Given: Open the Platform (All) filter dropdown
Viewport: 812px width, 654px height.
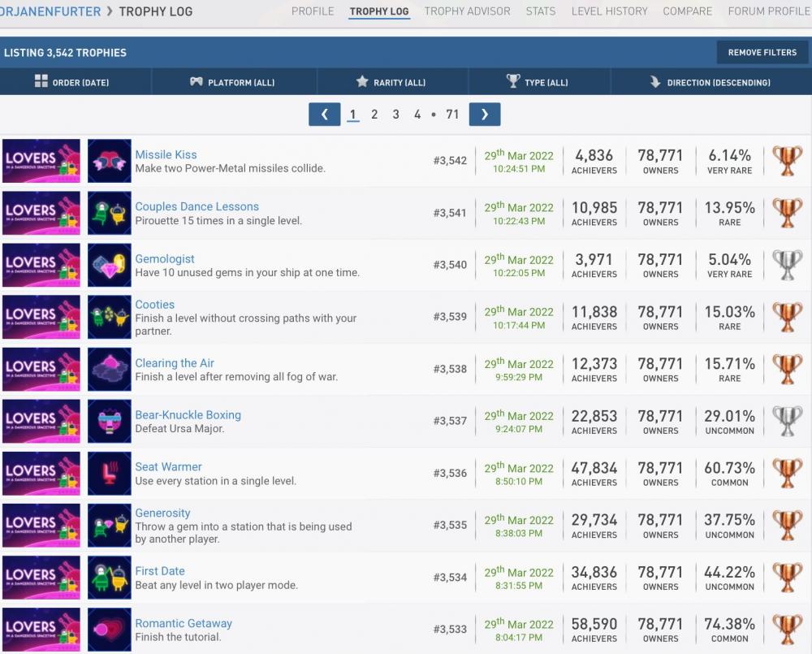Looking at the screenshot, I should click(x=232, y=82).
